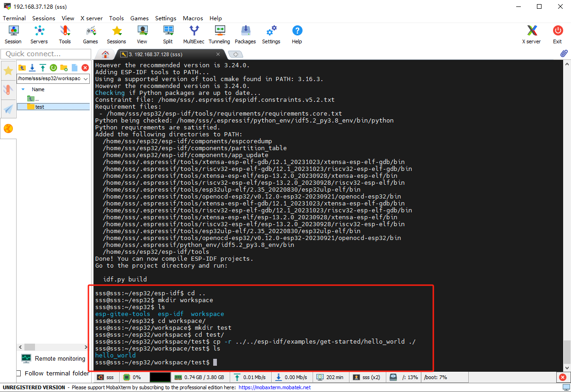
Task: Click the terminal vertical scrollbar down arrow
Action: (x=567, y=368)
